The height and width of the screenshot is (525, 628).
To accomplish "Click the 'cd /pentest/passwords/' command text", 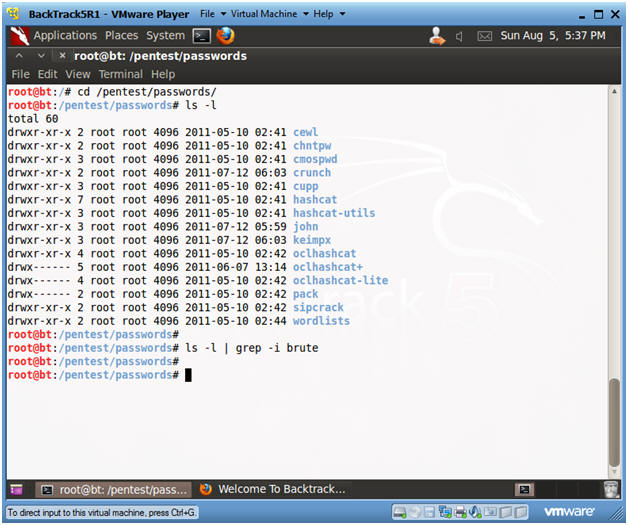I will click(x=147, y=92).
